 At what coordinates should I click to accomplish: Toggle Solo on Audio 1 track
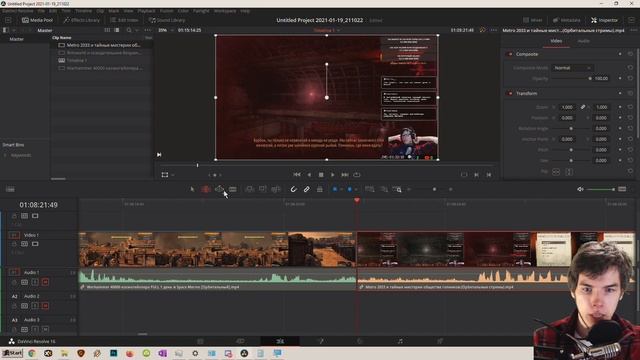pos(35,282)
